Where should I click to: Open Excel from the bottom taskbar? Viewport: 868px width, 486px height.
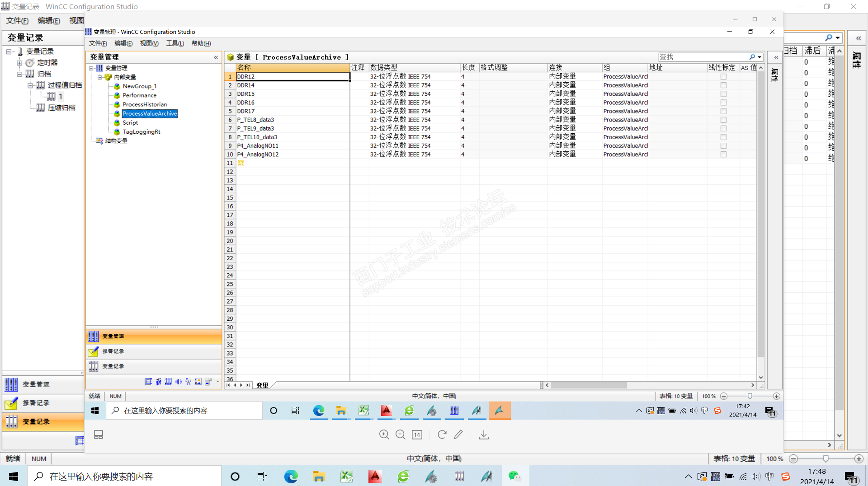coord(347,476)
